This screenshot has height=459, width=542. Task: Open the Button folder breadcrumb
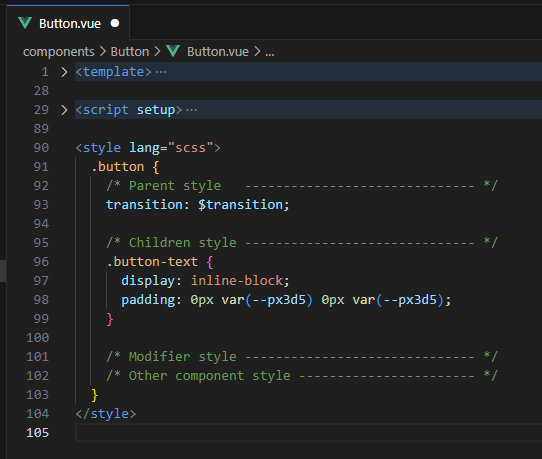130,52
